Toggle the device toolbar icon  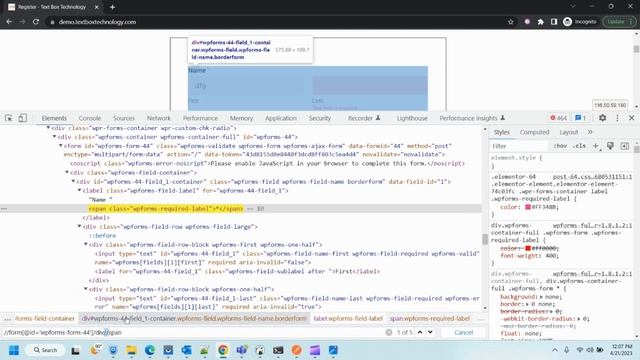(22, 118)
